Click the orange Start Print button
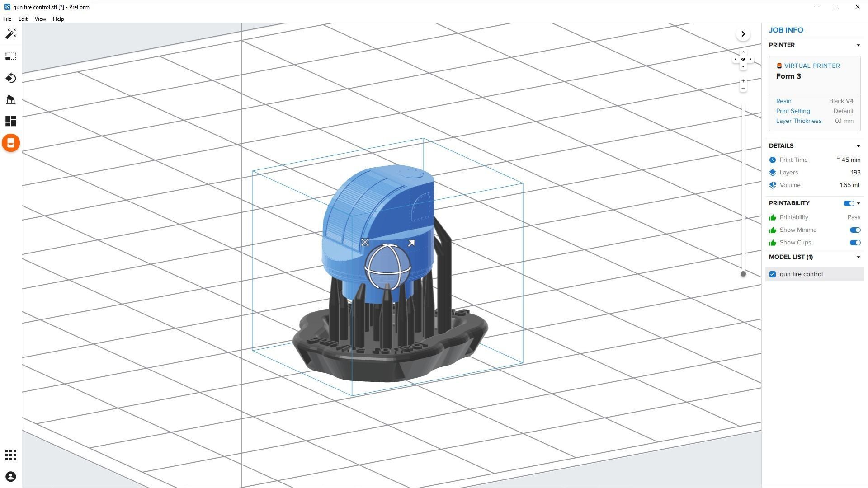Image resolution: width=868 pixels, height=488 pixels. [11, 143]
